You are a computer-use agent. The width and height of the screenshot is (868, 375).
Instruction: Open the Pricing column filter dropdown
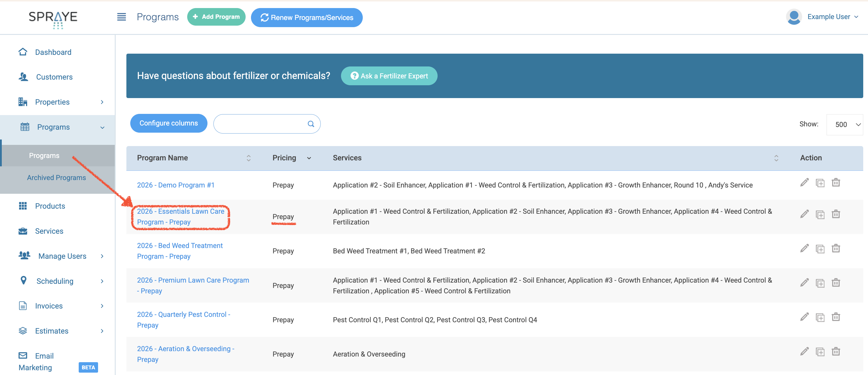pos(309,158)
